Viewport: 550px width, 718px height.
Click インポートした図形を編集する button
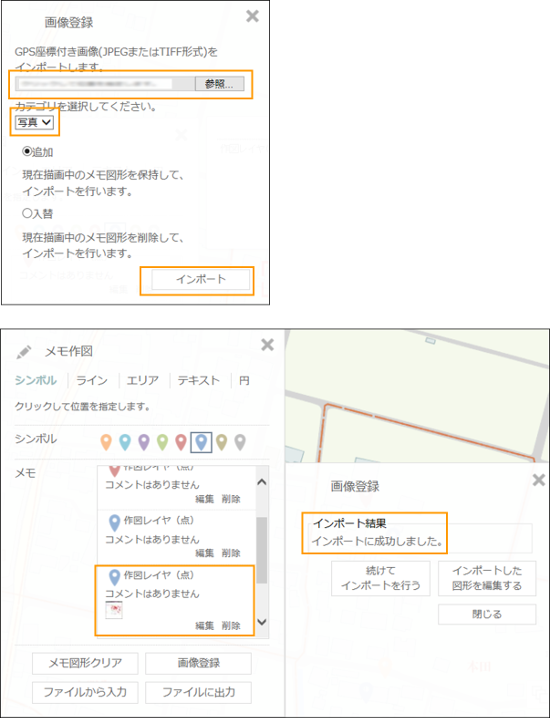coord(487,578)
